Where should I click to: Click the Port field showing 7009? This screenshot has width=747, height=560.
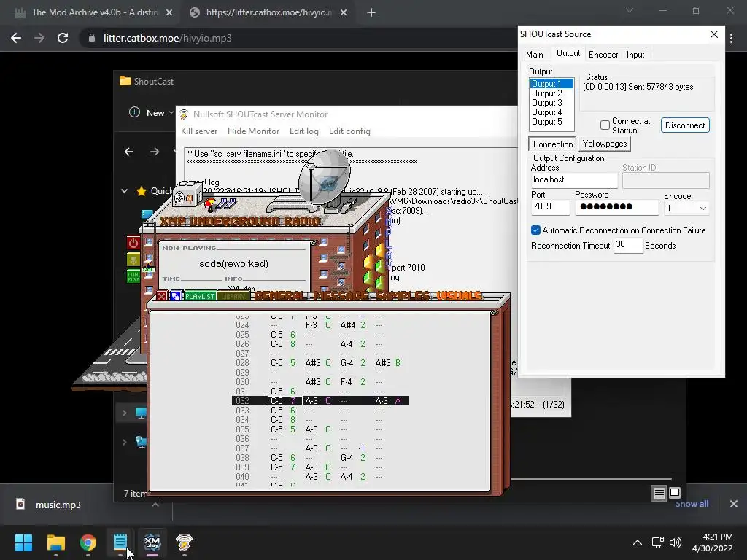550,206
